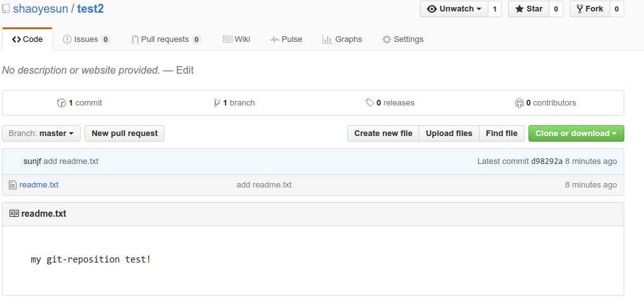Click the text my git-reposition test!
644x307 pixels.
91,260
